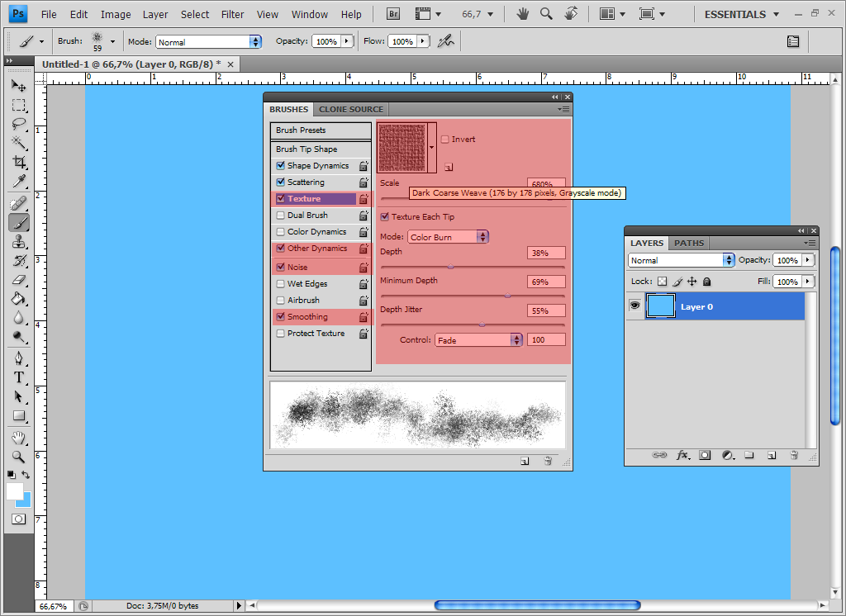Open the Filter menu
Viewport: 846px width, 616px height.
click(x=232, y=15)
